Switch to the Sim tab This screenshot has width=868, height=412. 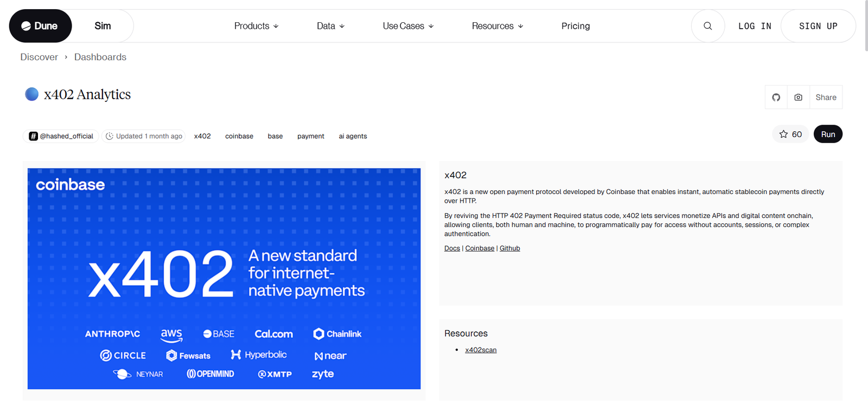pos(103,26)
